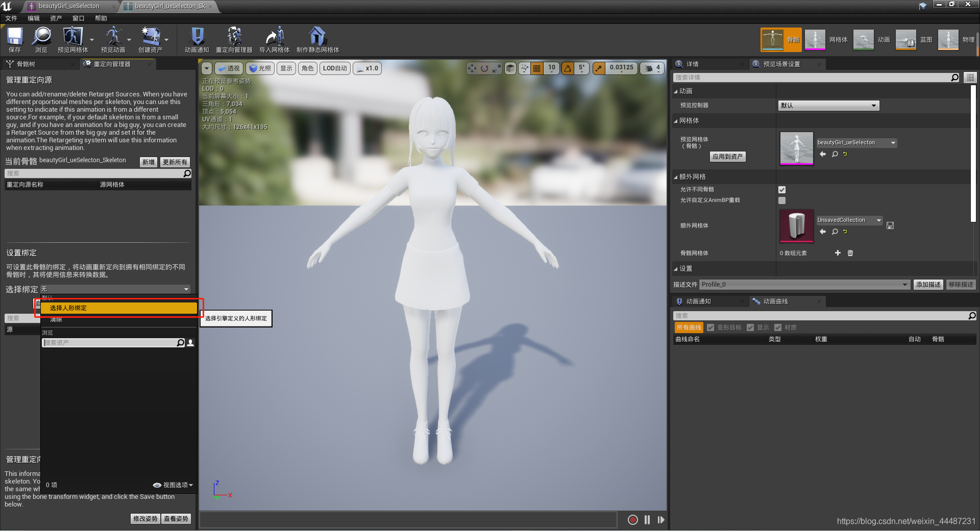This screenshot has height=531, width=980.
Task: Open the 预览控制器 默认 dropdown
Action: pos(829,106)
